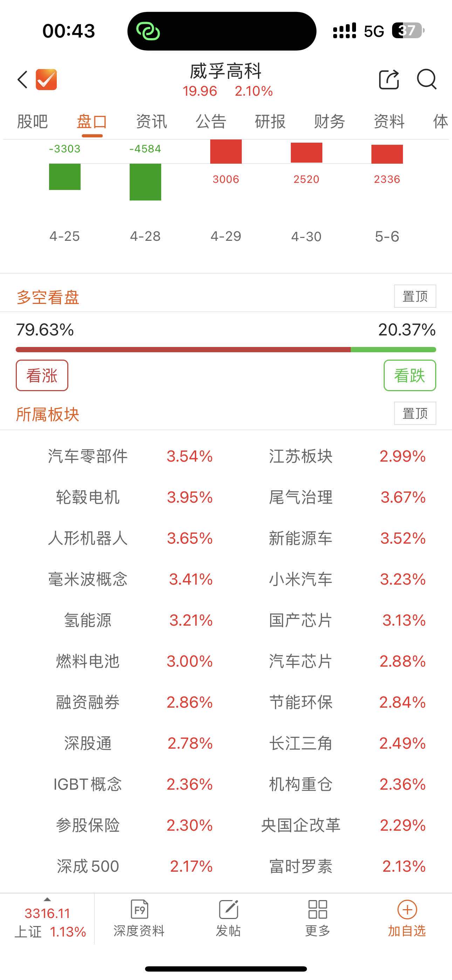Open the search magnifier icon
Viewport: 452px width, 980px height.
tap(426, 80)
